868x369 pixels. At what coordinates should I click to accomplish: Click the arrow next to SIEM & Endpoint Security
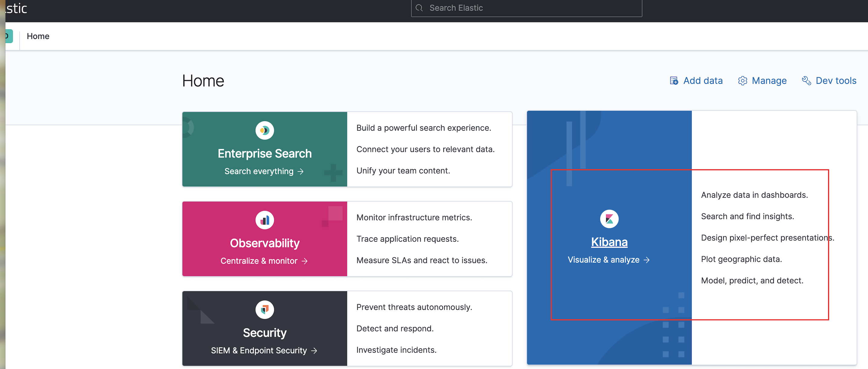pyautogui.click(x=314, y=351)
